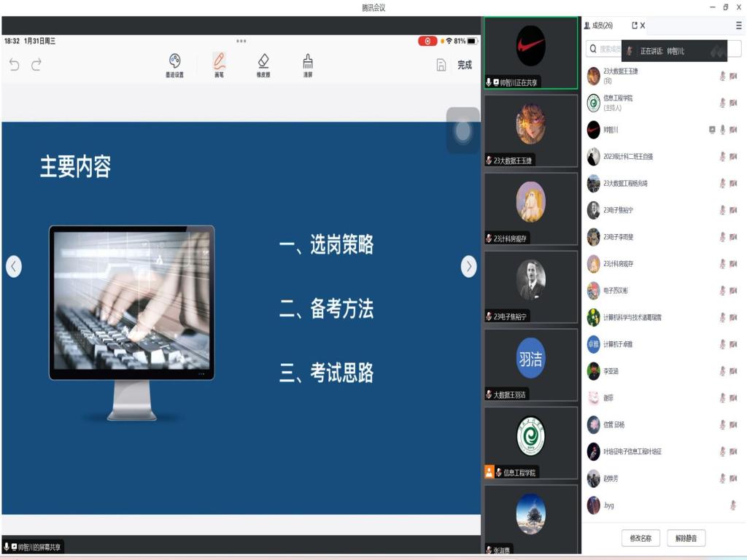Toggle camera icon for 23大数据王玉捷
Image resolution: width=747 pixels, height=560 pixels.
(733, 77)
